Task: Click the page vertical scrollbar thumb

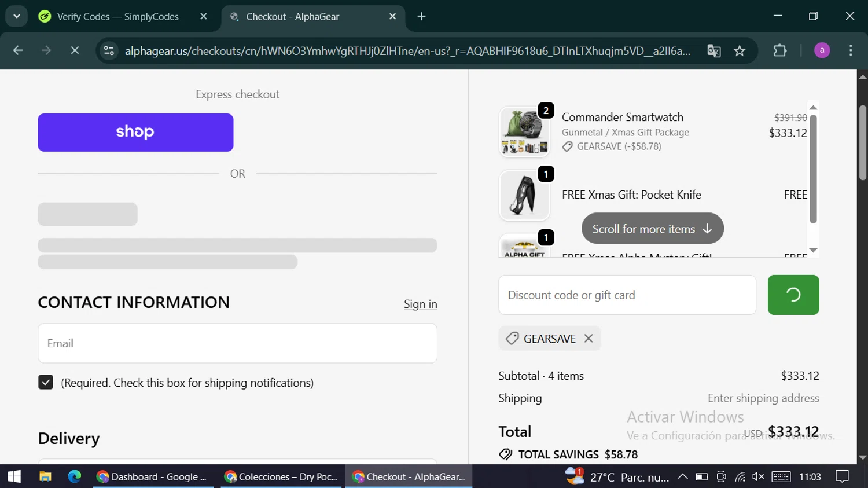Action: click(x=863, y=143)
